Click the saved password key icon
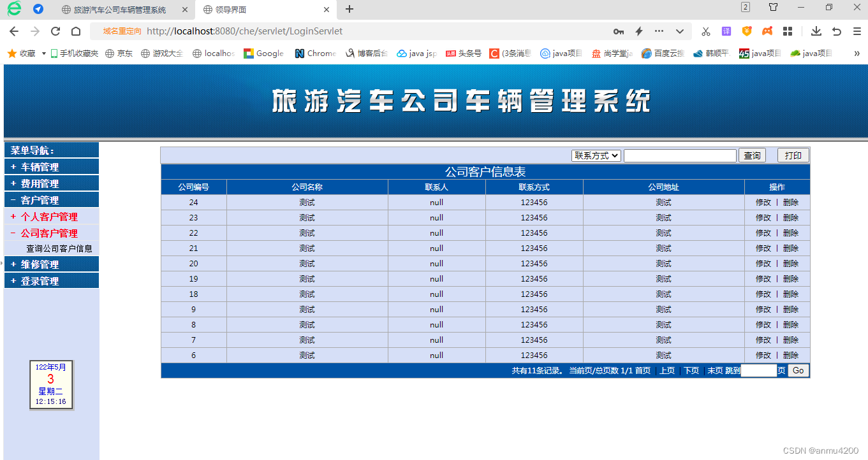868x460 pixels. tap(619, 31)
